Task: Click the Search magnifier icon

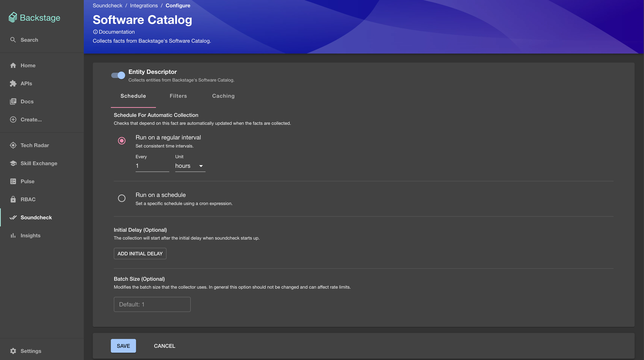Action: [13, 40]
